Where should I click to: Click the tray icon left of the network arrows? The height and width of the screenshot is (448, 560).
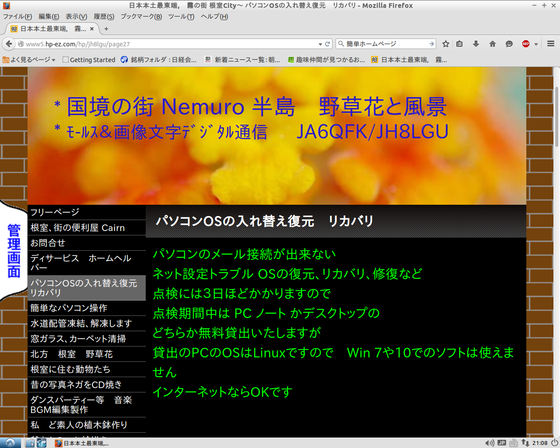click(514, 443)
